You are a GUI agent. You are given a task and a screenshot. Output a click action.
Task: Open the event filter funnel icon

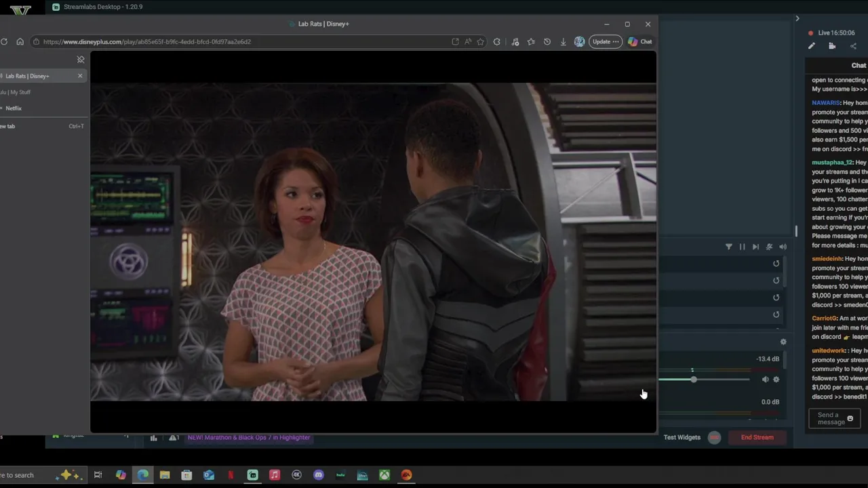729,247
